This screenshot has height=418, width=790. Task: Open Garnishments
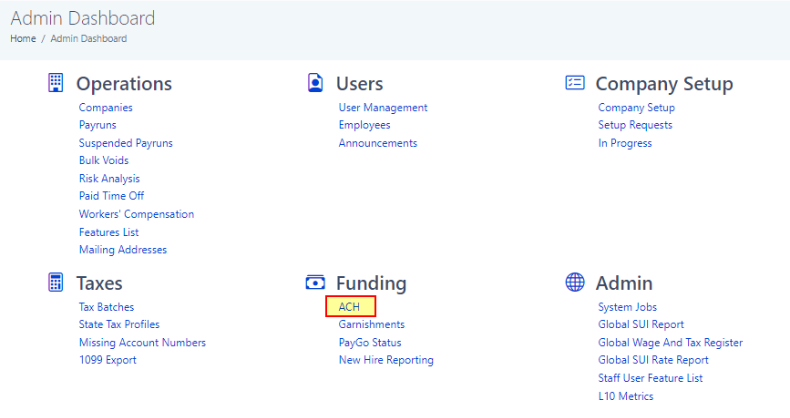pyautogui.click(x=372, y=324)
